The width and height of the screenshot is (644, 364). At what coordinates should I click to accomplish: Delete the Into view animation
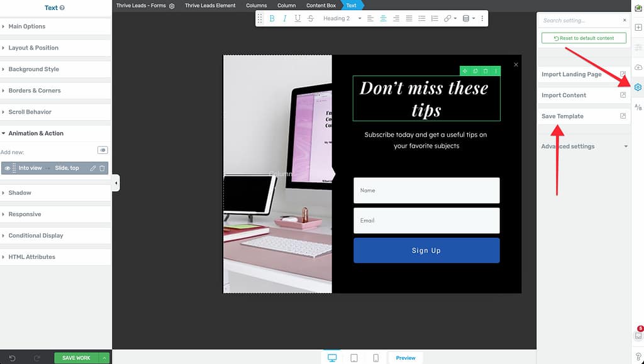point(102,168)
